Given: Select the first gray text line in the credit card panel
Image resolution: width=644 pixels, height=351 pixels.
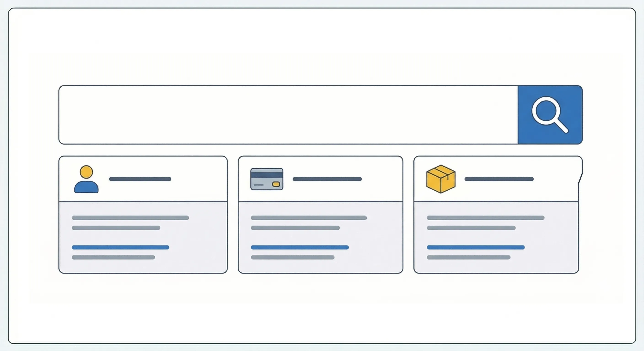Looking at the screenshot, I should (309, 218).
